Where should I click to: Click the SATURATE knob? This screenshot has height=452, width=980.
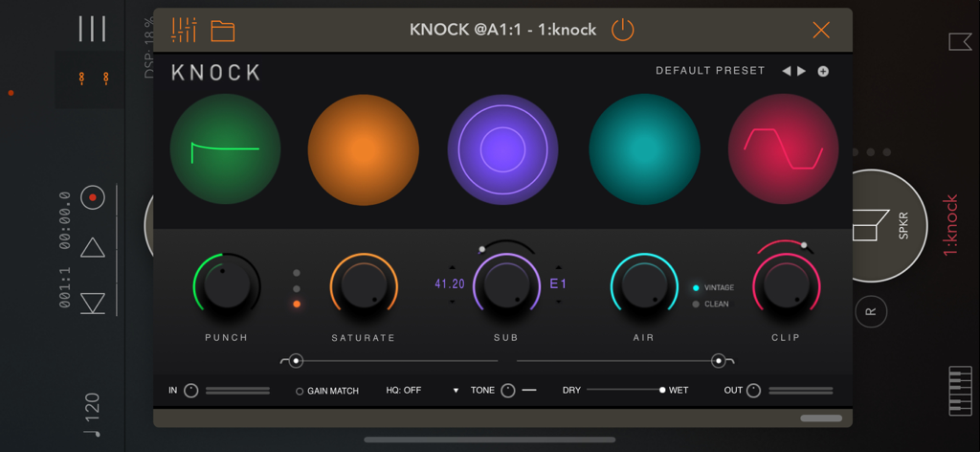click(364, 285)
